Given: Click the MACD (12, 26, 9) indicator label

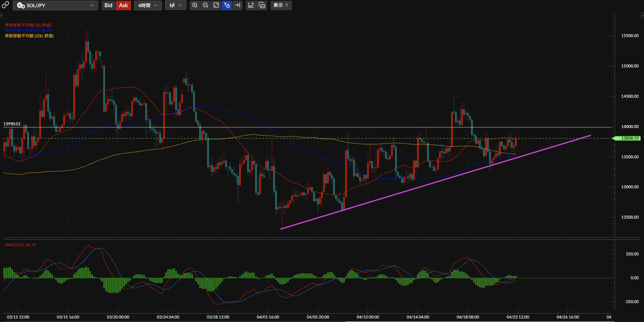Looking at the screenshot, I should pyautogui.click(x=20, y=245).
